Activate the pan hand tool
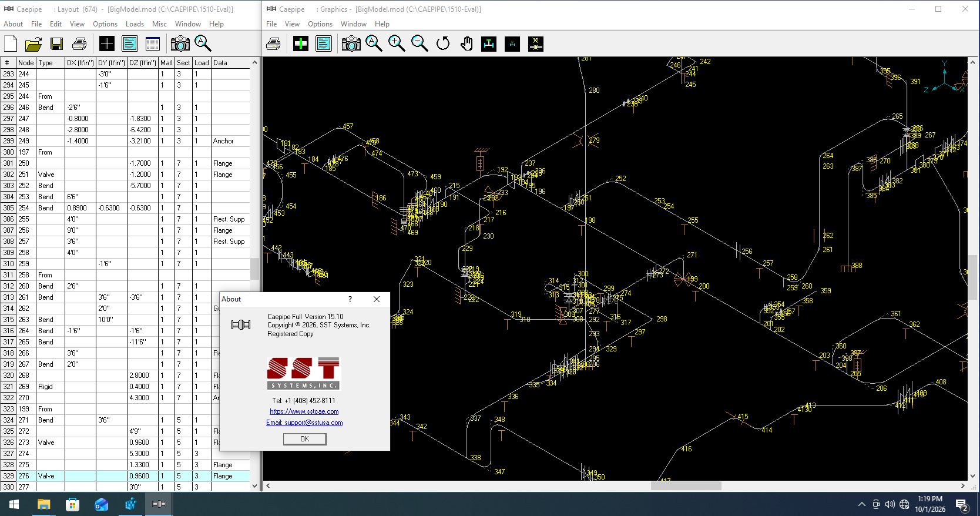The height and width of the screenshot is (516, 980). tap(466, 43)
